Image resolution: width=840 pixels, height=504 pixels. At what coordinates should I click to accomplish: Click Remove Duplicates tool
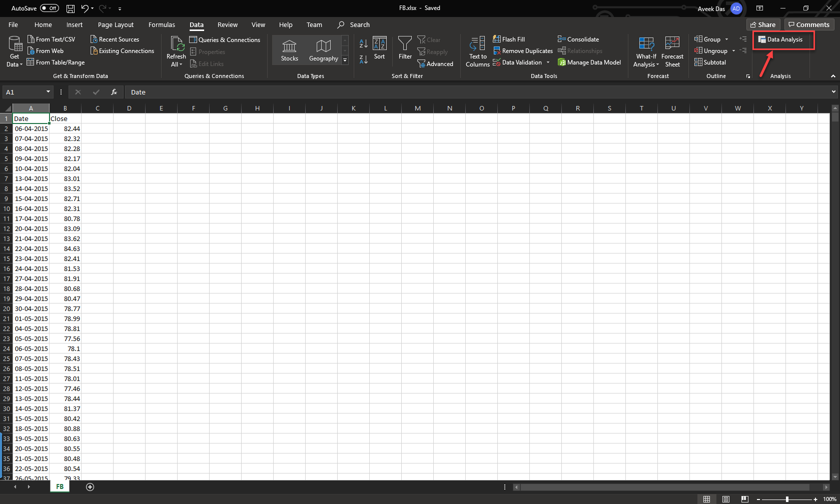(523, 51)
